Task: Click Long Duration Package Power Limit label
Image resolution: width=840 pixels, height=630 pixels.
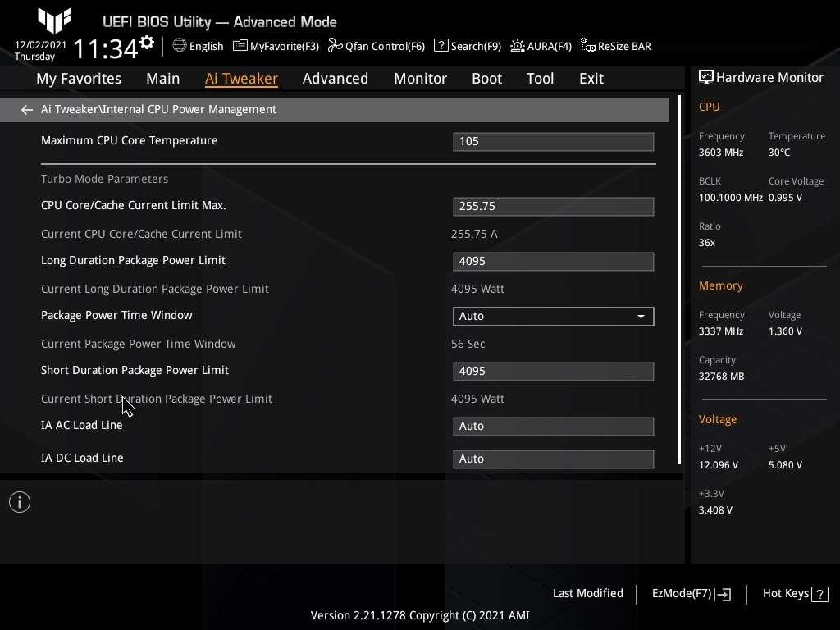Action: [x=133, y=260]
